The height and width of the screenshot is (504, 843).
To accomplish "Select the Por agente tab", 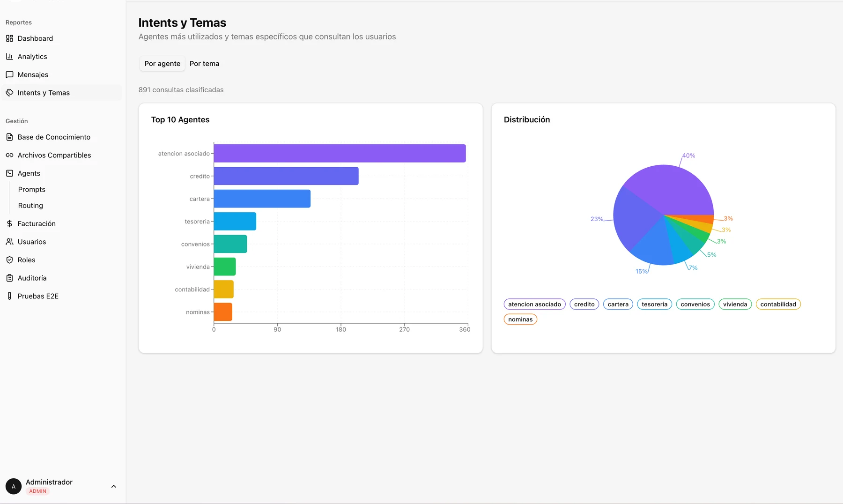I will pyautogui.click(x=162, y=64).
